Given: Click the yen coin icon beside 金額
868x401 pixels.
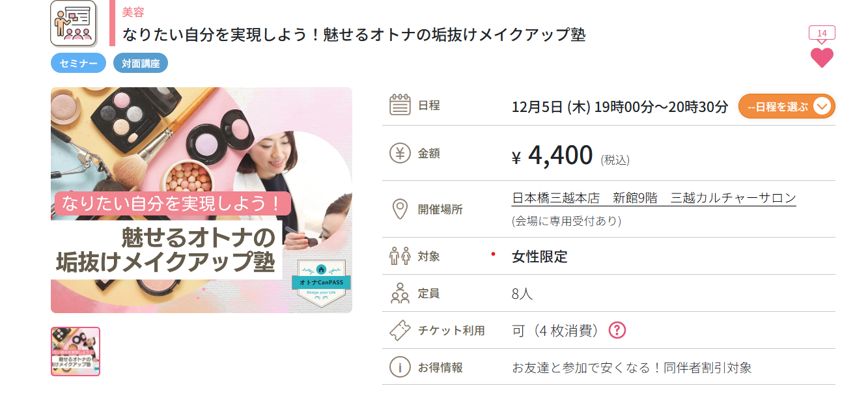Looking at the screenshot, I should [x=399, y=154].
